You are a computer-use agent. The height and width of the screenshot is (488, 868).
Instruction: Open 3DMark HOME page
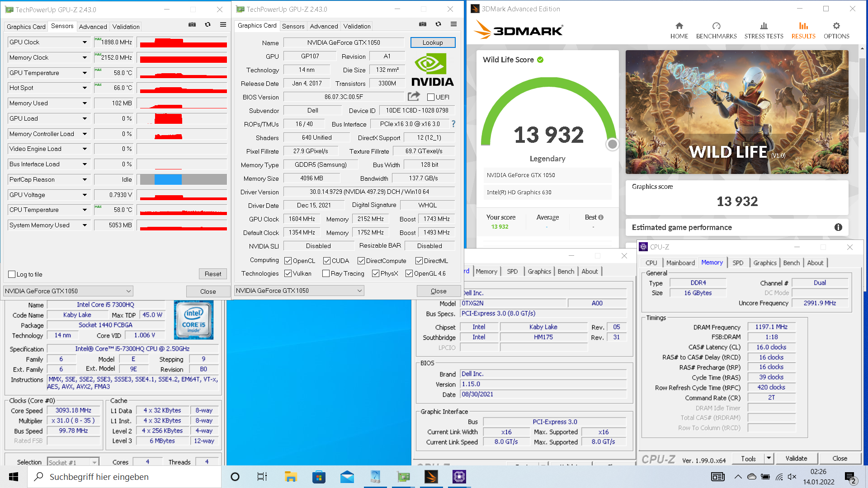(x=679, y=31)
